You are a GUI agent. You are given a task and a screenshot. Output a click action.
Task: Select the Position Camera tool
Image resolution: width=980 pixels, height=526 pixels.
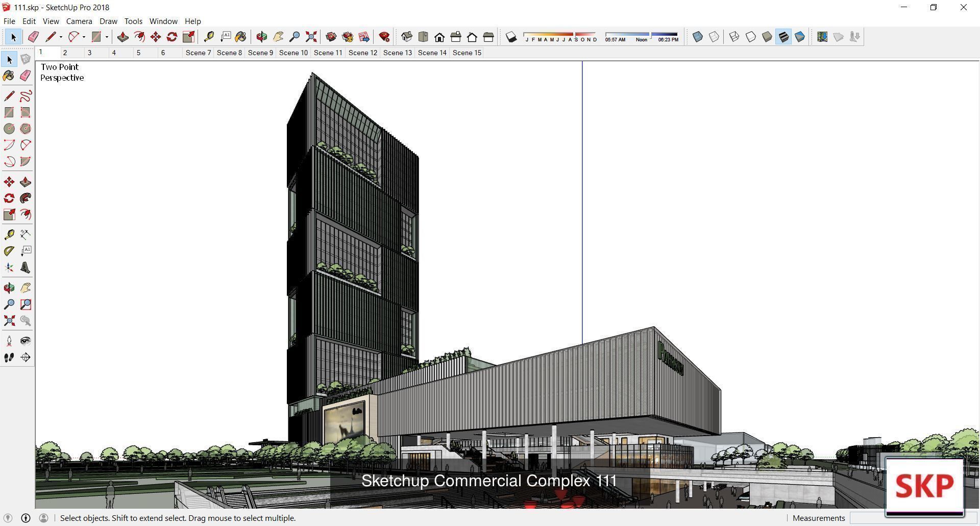click(x=9, y=341)
